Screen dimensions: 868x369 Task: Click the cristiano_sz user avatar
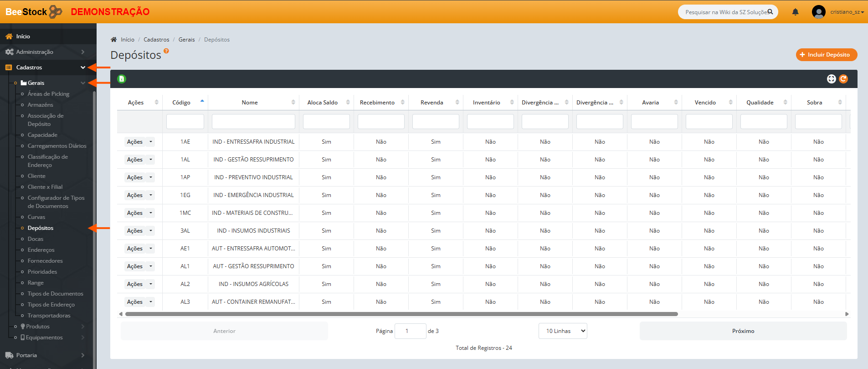(818, 12)
